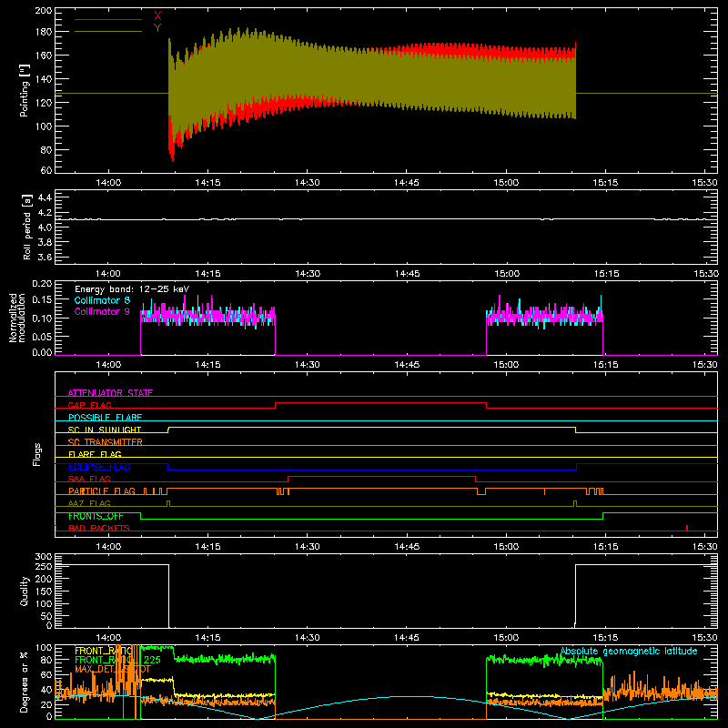The width and height of the screenshot is (728, 728).
Task: Click the red X legend label
Action: tap(157, 15)
